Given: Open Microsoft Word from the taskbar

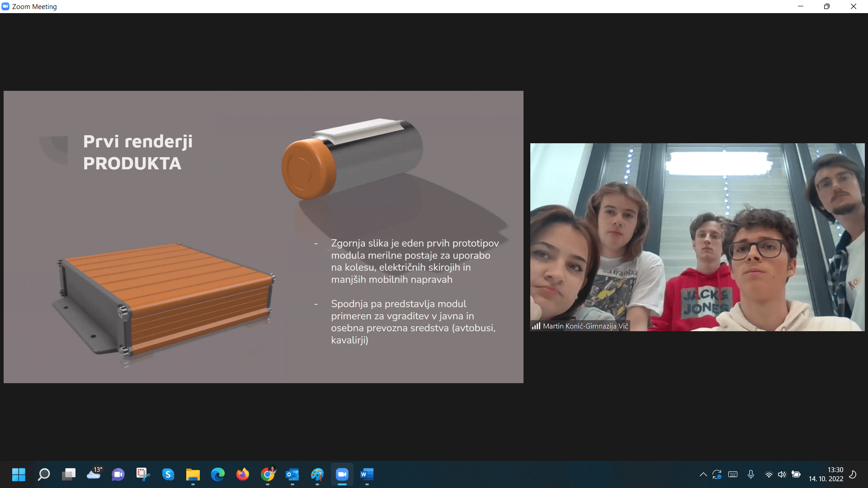Looking at the screenshot, I should [x=367, y=474].
